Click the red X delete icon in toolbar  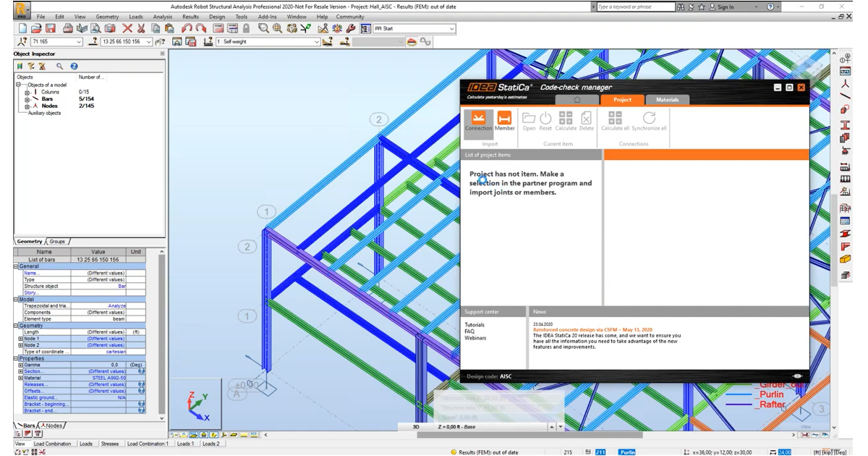pyautogui.click(x=127, y=29)
